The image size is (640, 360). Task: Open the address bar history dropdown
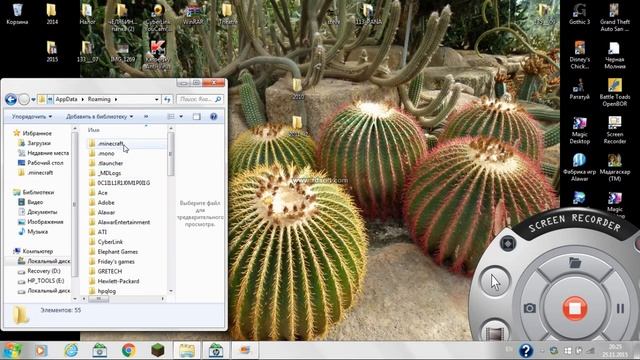click(x=157, y=99)
